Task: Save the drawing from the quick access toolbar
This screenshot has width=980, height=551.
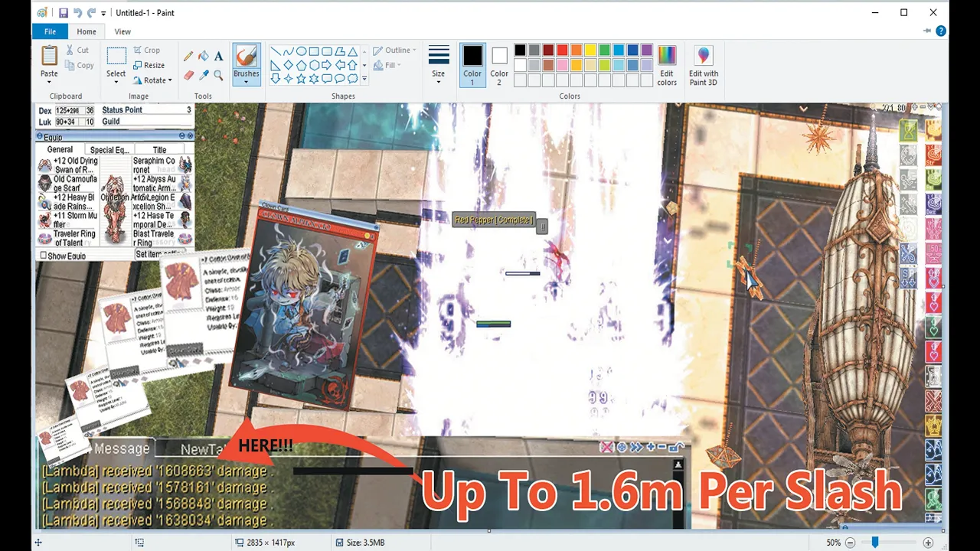Action: click(64, 13)
